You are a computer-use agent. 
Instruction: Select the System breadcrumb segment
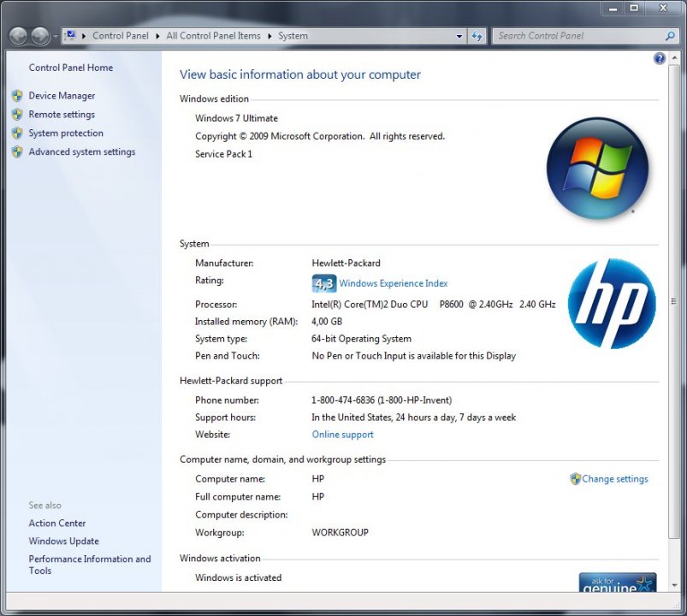(x=293, y=36)
